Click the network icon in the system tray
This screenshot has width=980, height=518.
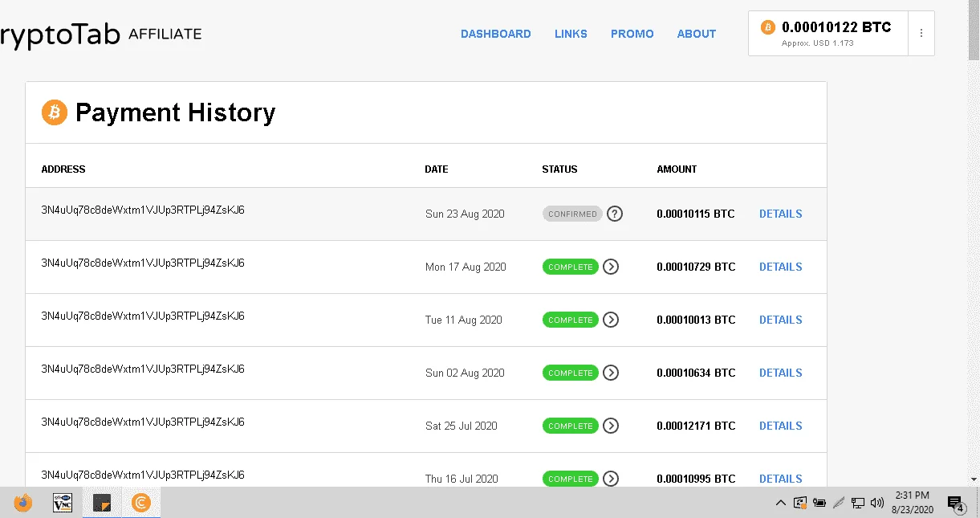click(858, 504)
